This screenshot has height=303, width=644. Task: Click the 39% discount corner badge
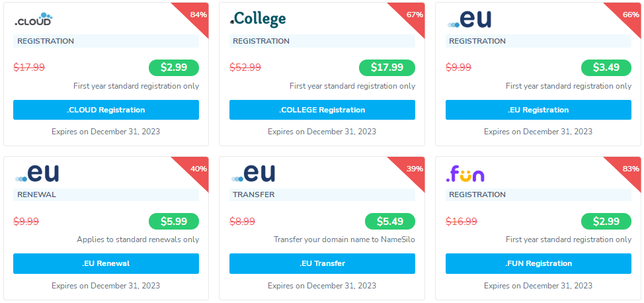click(414, 169)
